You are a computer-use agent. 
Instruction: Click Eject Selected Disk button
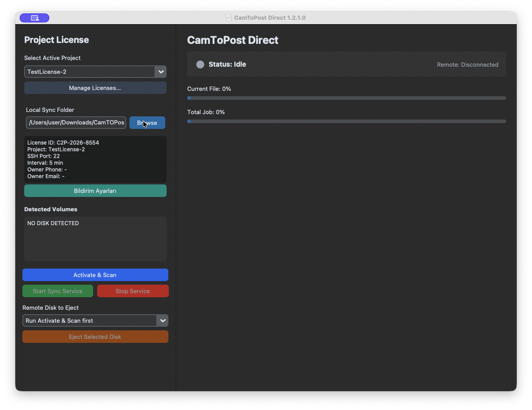[x=95, y=337]
